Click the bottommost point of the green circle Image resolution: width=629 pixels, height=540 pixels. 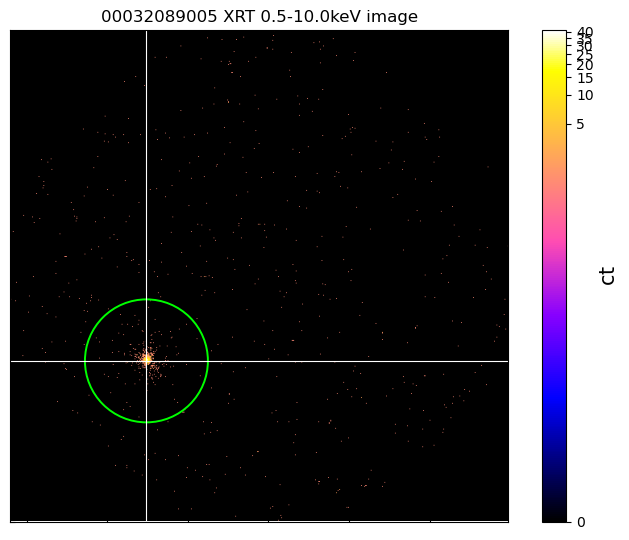(146, 422)
